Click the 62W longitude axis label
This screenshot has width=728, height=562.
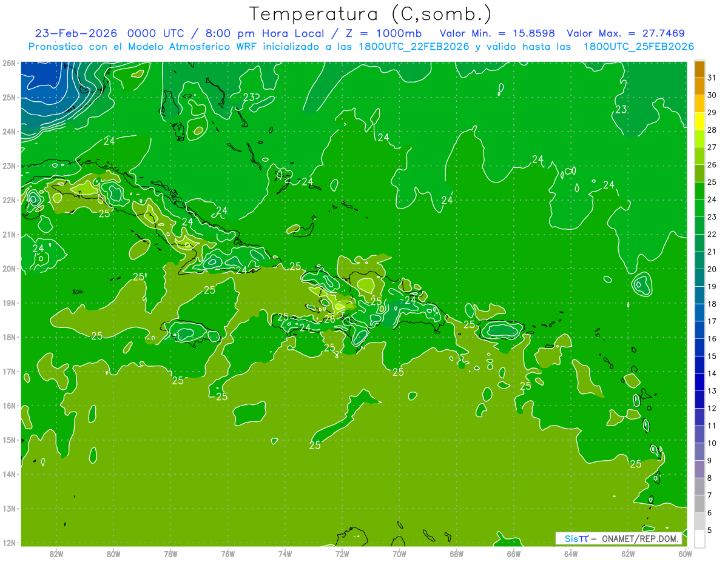click(x=628, y=554)
